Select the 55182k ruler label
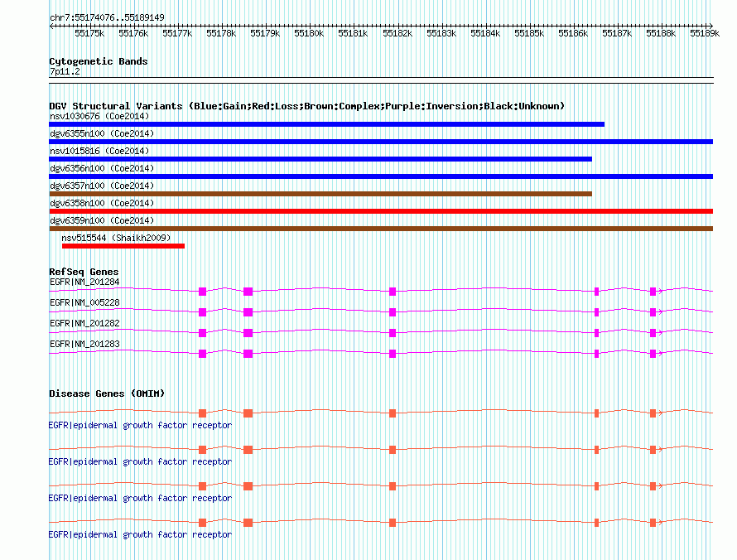 (x=397, y=33)
